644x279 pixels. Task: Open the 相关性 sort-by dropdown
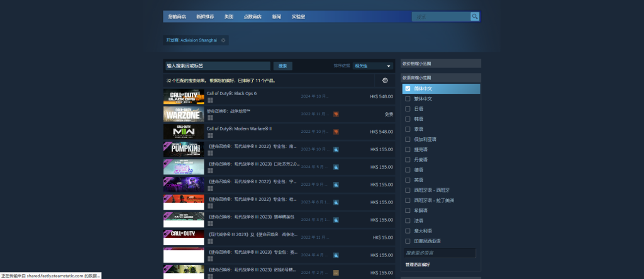[372, 66]
